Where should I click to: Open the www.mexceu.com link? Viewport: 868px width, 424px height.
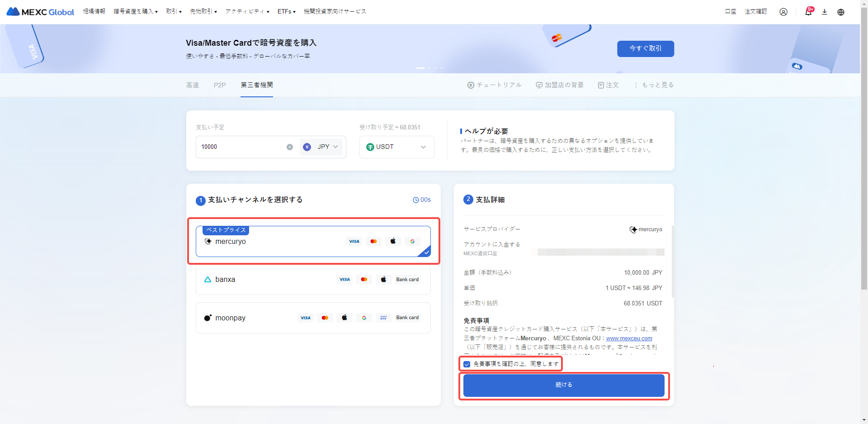click(629, 338)
